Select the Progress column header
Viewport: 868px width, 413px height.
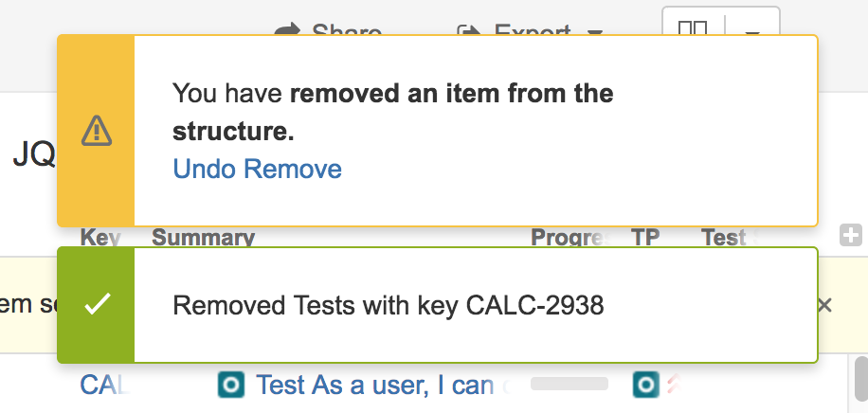click(x=571, y=238)
